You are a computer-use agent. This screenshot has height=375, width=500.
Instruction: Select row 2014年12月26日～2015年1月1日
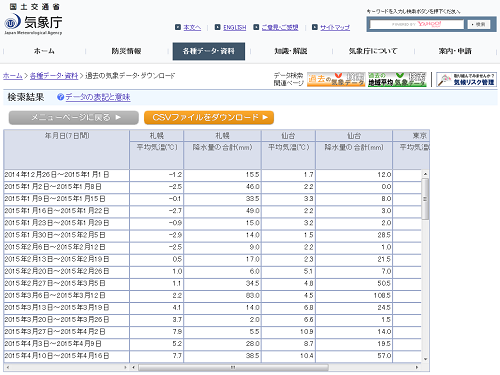click(213, 175)
